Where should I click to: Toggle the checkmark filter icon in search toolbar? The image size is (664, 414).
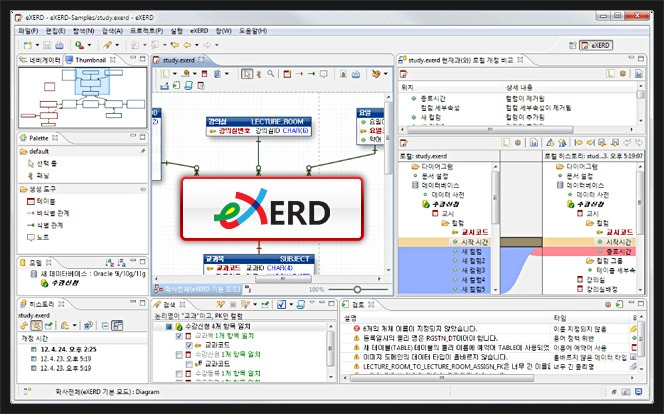[281, 304]
